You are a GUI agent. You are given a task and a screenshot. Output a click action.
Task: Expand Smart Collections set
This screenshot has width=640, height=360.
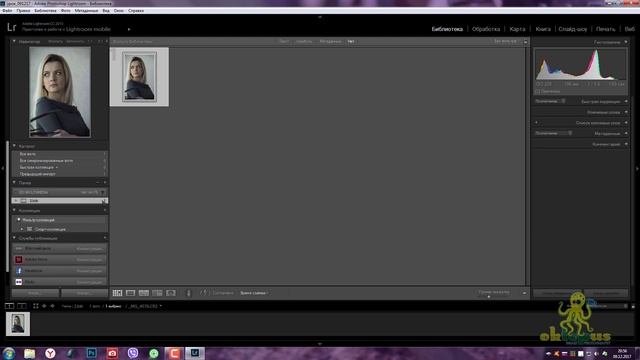(x=22, y=229)
